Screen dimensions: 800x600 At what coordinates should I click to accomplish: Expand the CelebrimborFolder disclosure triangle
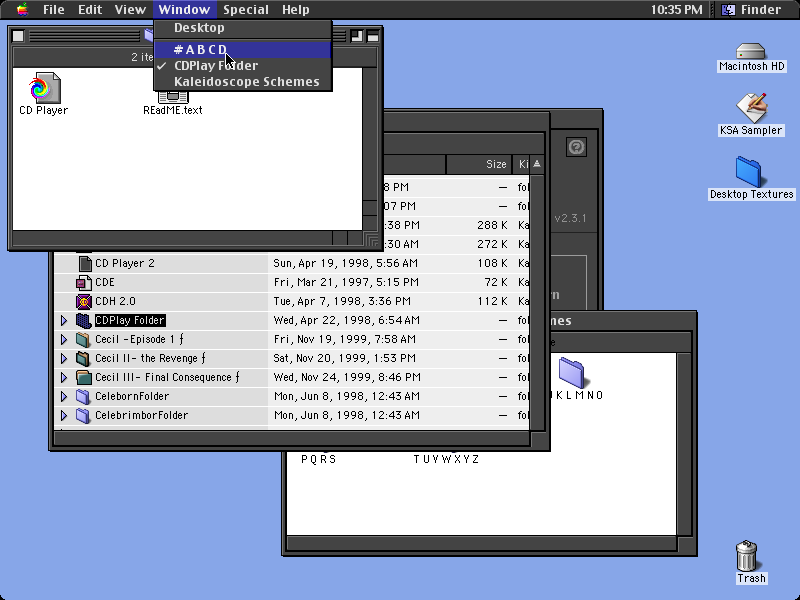(64, 415)
